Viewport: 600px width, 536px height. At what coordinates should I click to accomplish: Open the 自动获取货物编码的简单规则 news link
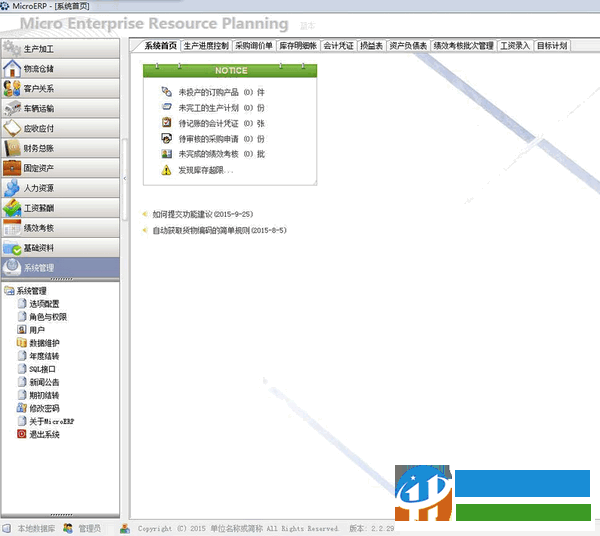click(219, 230)
